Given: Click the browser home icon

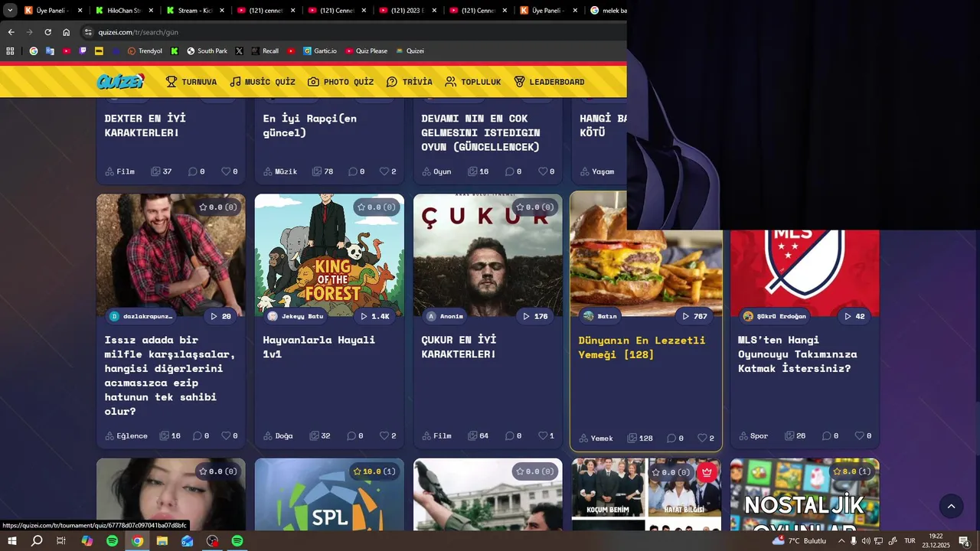Looking at the screenshot, I should click(66, 32).
